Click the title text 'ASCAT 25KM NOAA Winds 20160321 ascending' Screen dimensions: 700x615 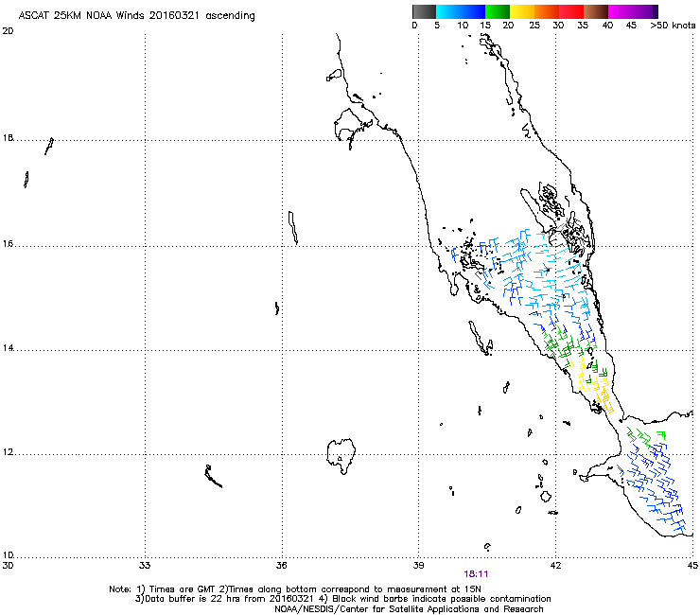(x=136, y=16)
